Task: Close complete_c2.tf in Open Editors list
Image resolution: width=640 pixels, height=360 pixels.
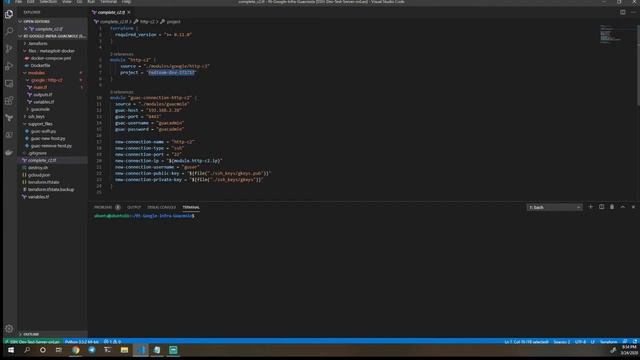Action: 26,29
